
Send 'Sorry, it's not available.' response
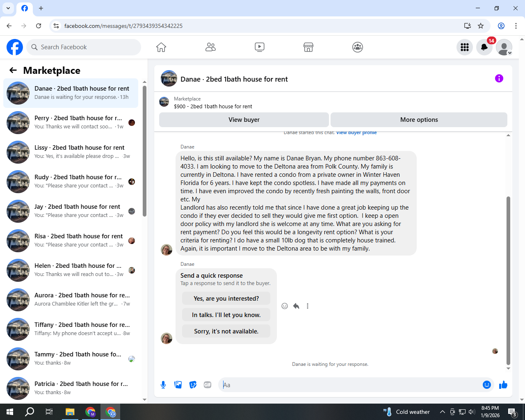coord(226,331)
